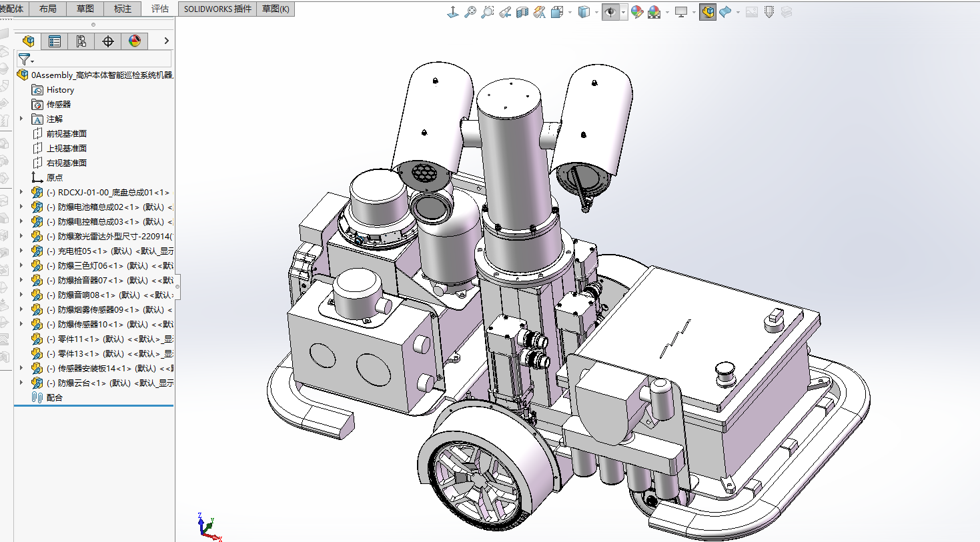The height and width of the screenshot is (542, 980).
Task: Click Apply Scene icon
Action: [654, 12]
